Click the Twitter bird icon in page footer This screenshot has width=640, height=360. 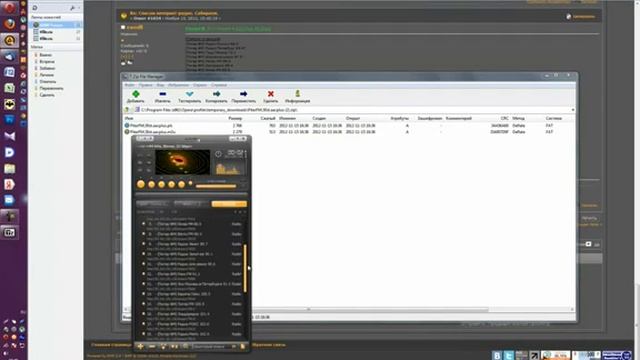tap(509, 355)
